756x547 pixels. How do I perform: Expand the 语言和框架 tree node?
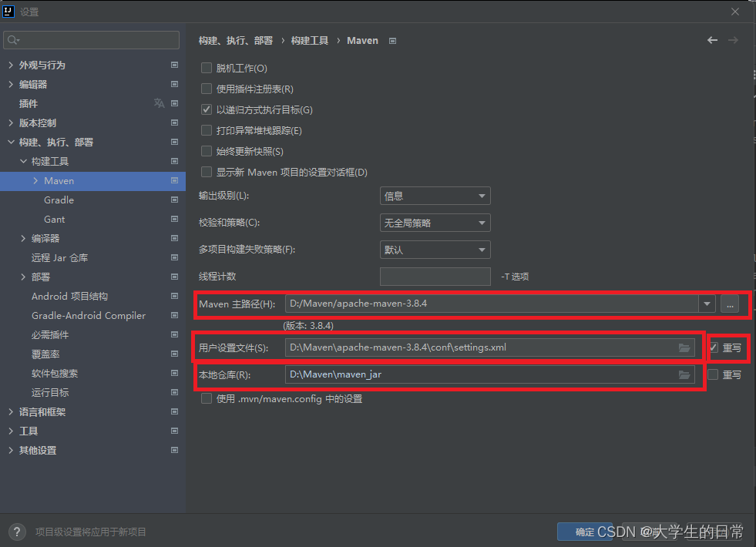[11, 412]
